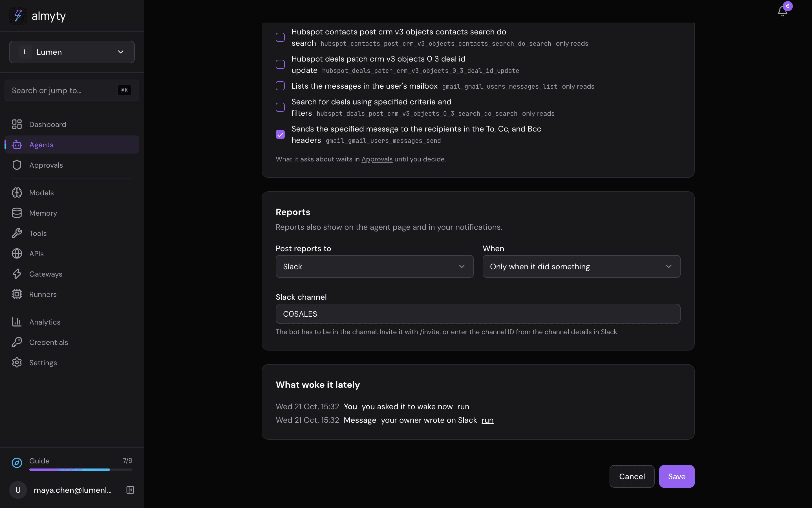The image size is (812, 508).
Task: Open the Post reports to Slack dropdown
Action: (374, 266)
